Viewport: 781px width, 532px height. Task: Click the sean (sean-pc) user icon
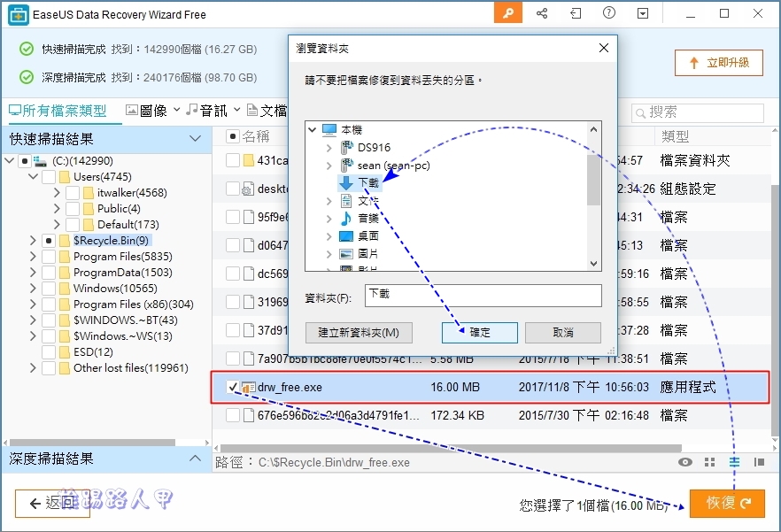tap(347, 166)
